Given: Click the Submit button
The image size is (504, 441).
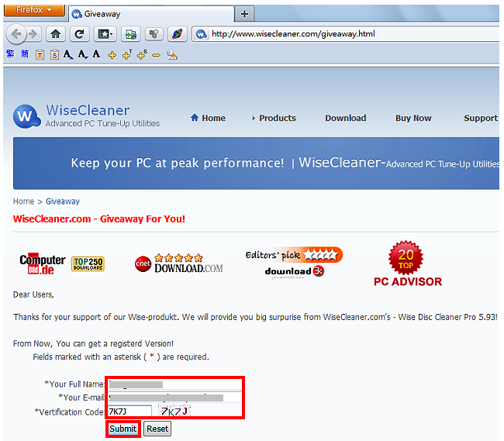Looking at the screenshot, I should click(x=123, y=429).
